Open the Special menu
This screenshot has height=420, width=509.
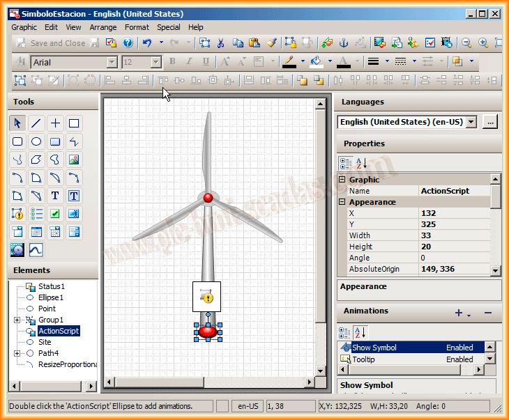tap(168, 27)
